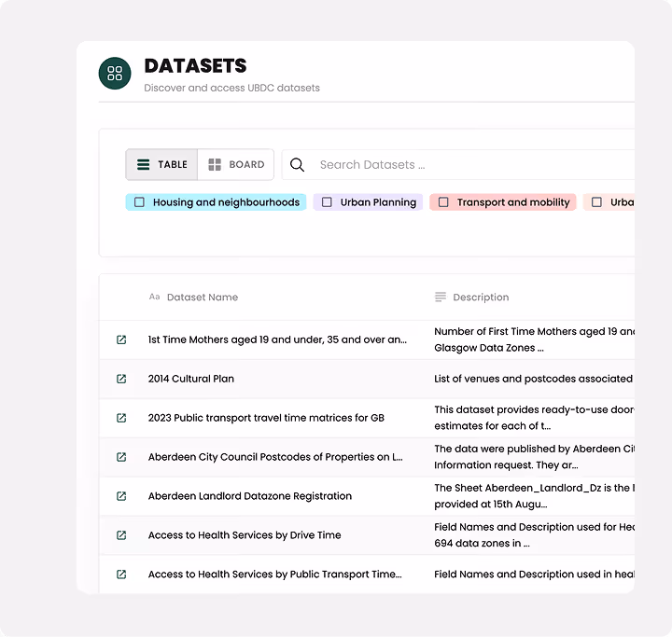Click the DATASETS page heading
This screenshot has width=672, height=637.
point(195,66)
